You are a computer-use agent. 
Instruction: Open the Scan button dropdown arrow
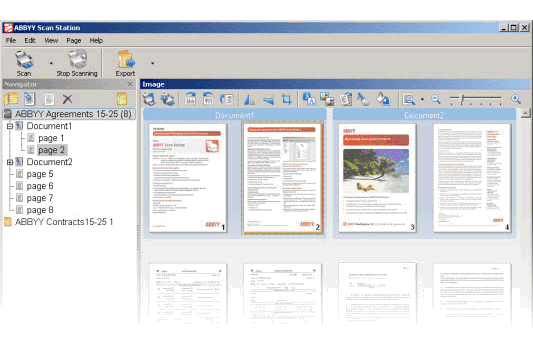(x=51, y=63)
